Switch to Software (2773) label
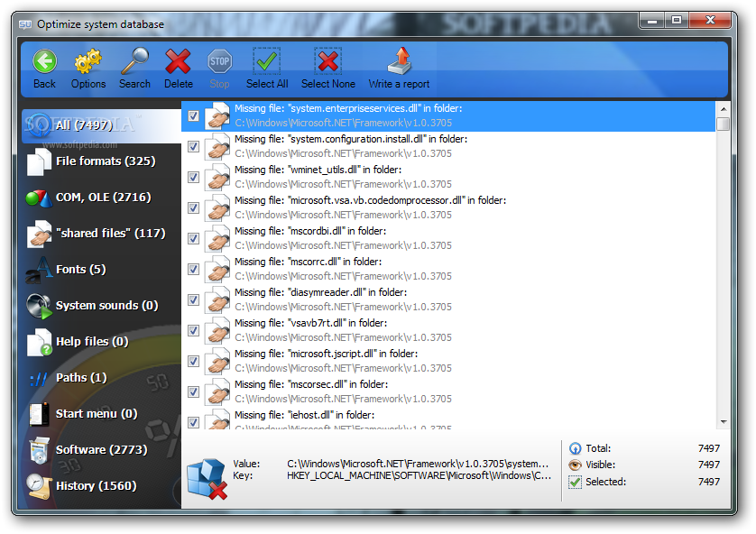This screenshot has width=756, height=534. coord(102,449)
